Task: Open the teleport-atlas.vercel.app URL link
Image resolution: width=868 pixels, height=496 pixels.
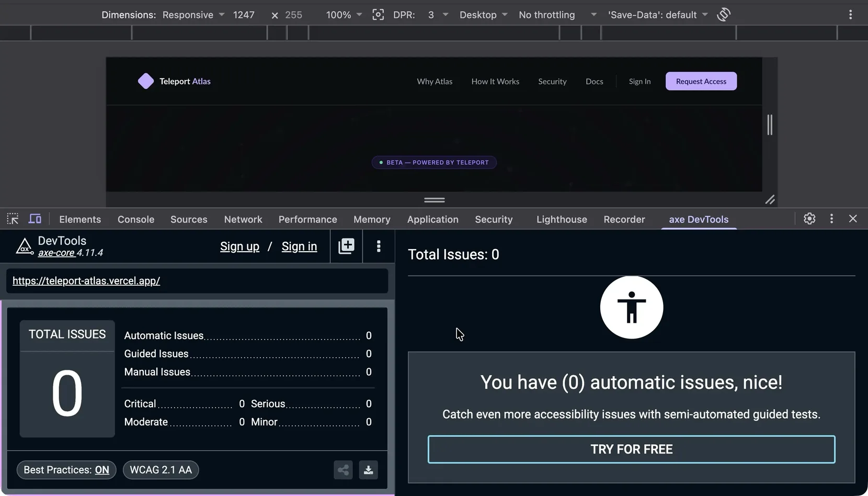Action: [86, 281]
